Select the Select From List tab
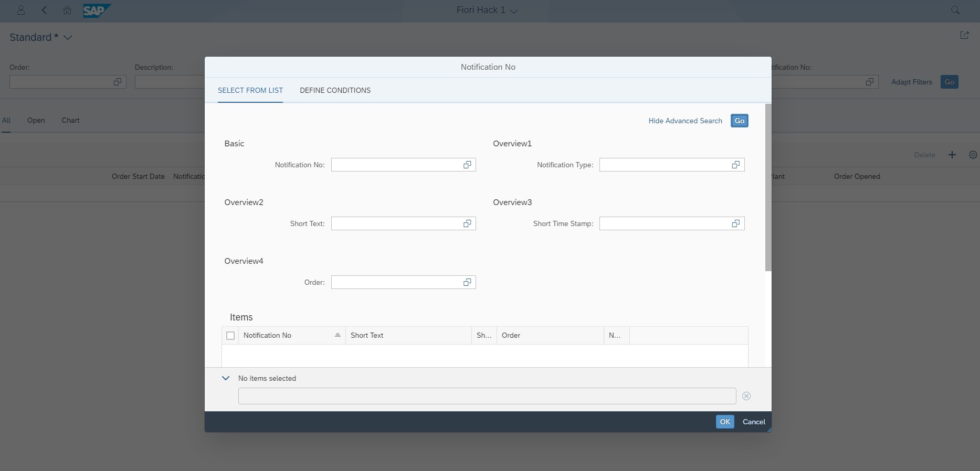 tap(250, 90)
